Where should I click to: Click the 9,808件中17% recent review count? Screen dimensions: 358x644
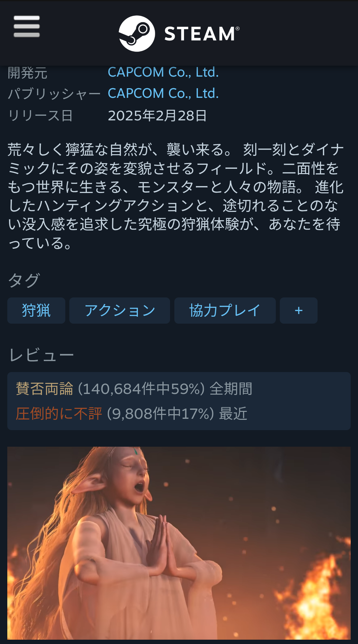click(x=160, y=414)
